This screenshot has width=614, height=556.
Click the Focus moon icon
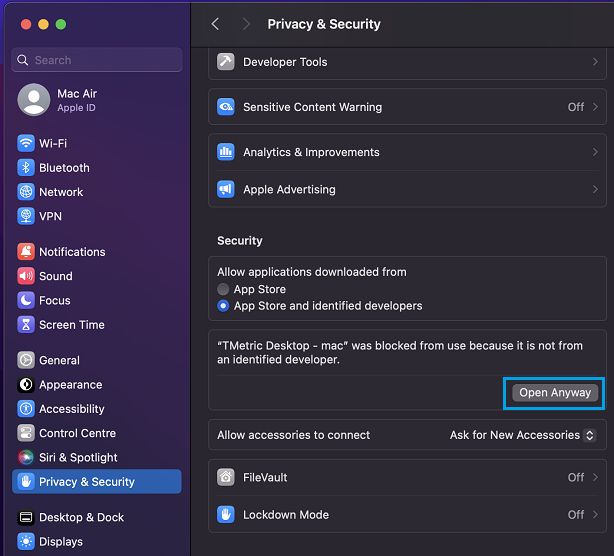(x=26, y=300)
